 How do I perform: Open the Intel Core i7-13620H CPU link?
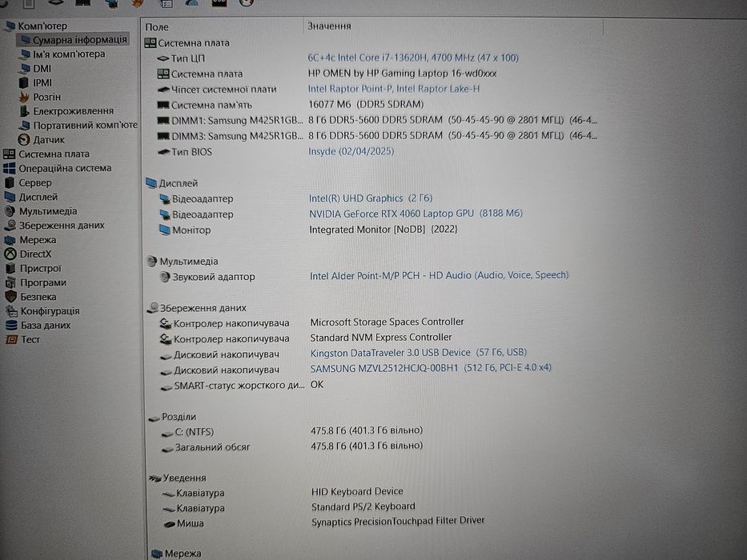click(x=413, y=58)
